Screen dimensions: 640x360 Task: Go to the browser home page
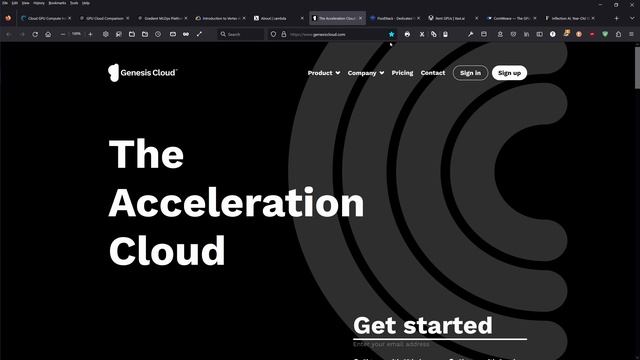pos(48,34)
